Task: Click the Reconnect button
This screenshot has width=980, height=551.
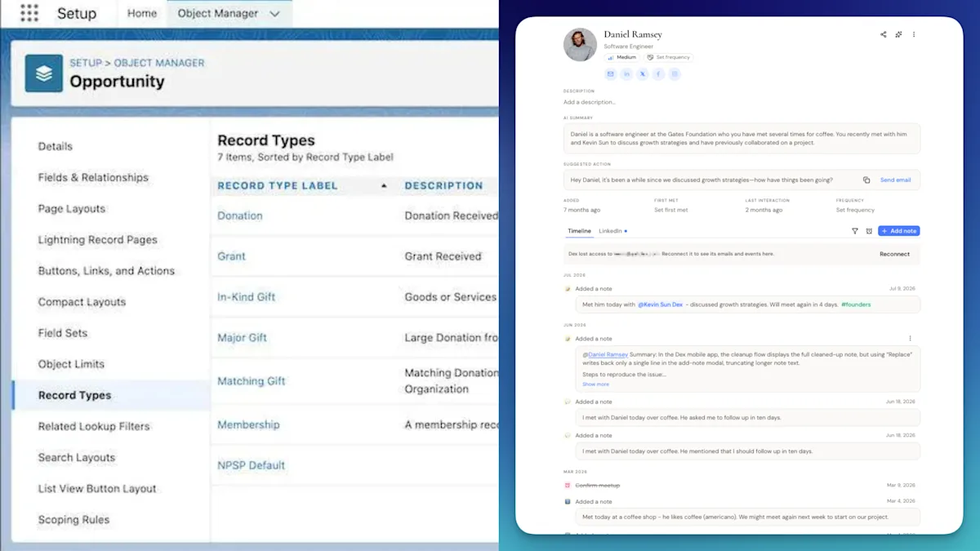Action: click(x=894, y=254)
